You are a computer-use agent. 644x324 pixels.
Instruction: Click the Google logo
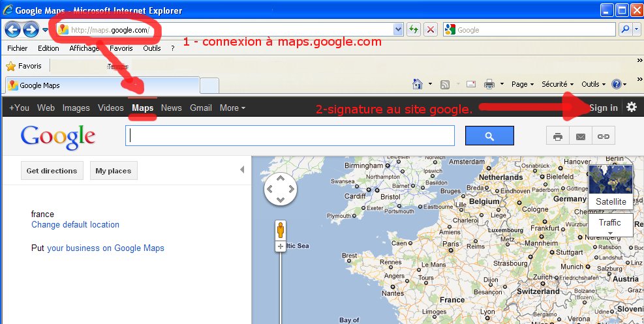click(x=58, y=136)
